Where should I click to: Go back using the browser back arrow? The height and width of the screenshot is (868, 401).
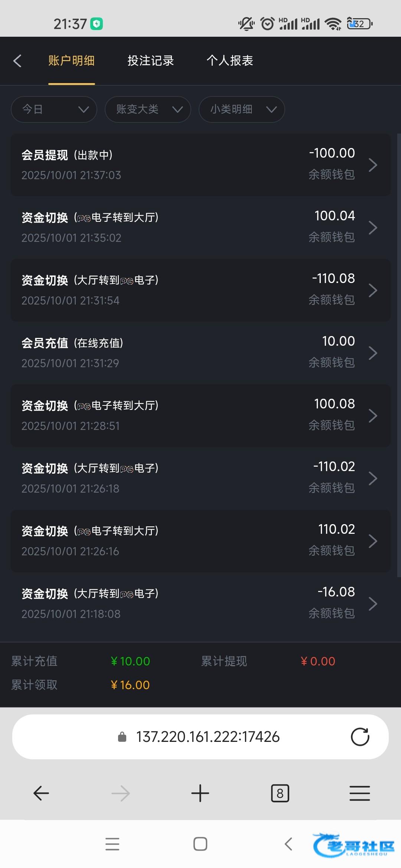[41, 793]
